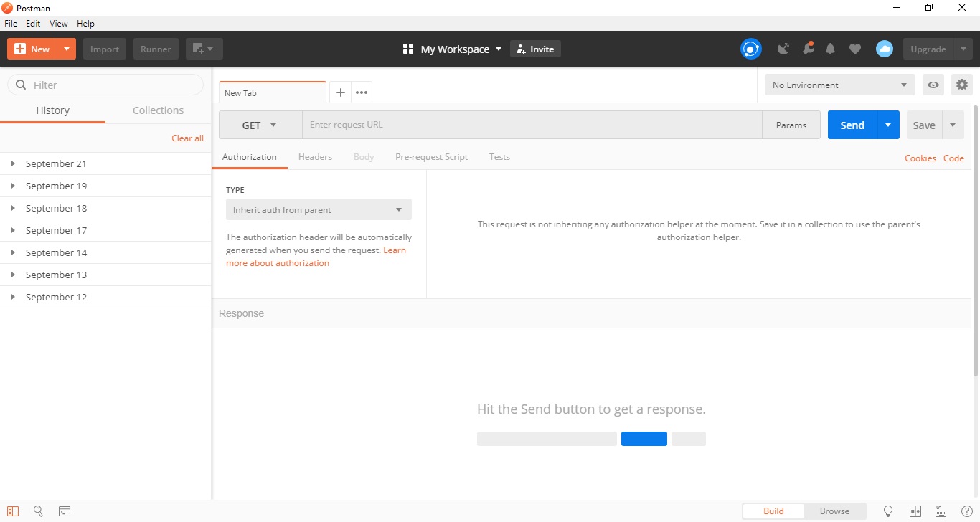Open keyboard shortcuts from the status bar

[x=941, y=511]
